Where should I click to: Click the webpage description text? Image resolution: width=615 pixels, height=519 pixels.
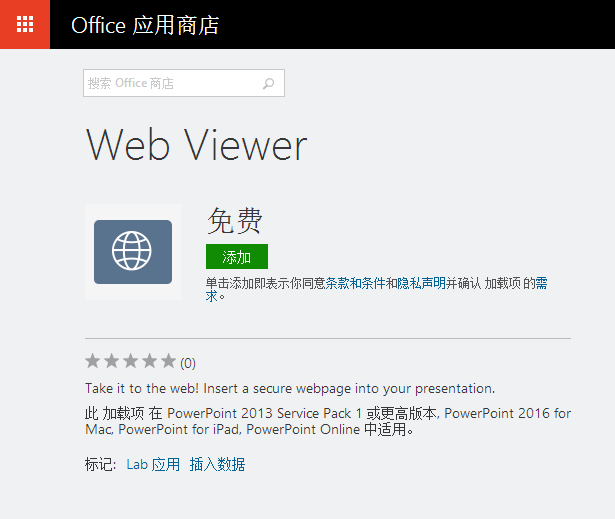290,388
